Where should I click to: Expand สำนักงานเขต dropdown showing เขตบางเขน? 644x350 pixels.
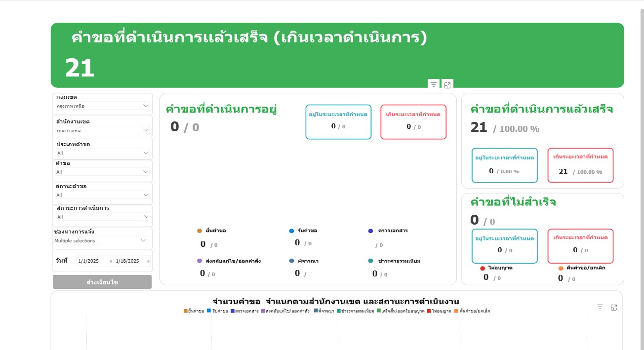pos(102,130)
